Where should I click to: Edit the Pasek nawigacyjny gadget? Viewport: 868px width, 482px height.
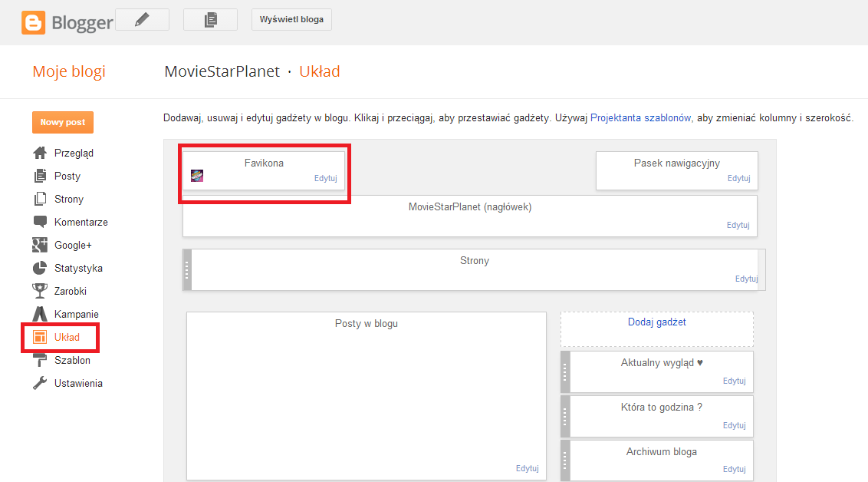pyautogui.click(x=738, y=178)
